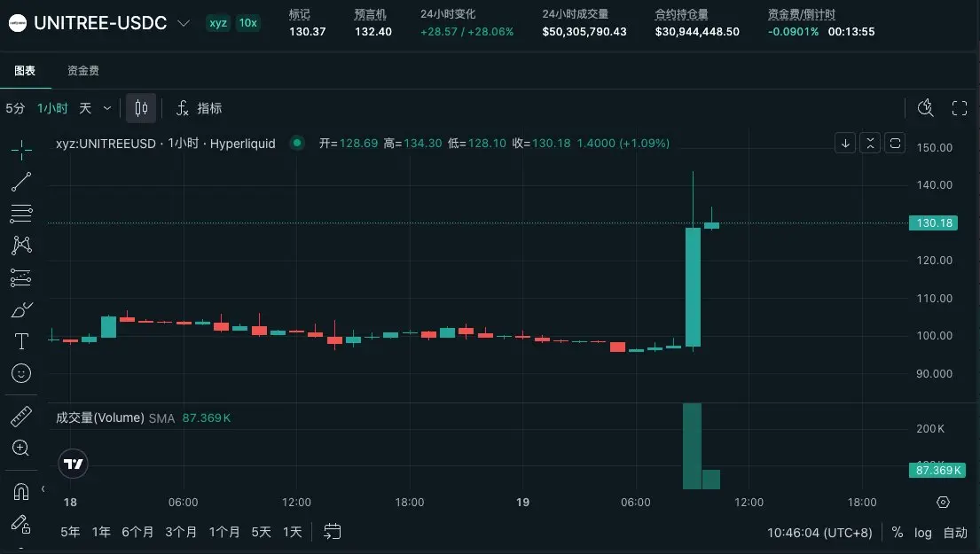
Task: Select the 1小时 timeframe
Action: point(52,108)
